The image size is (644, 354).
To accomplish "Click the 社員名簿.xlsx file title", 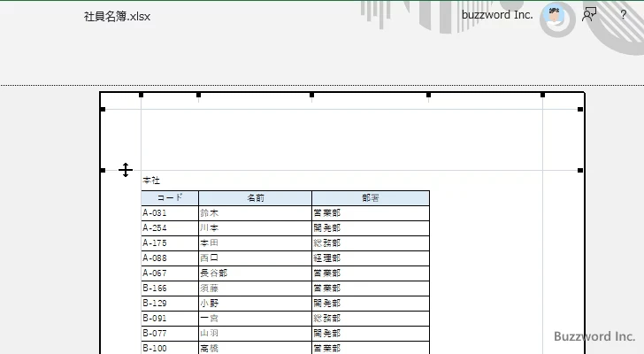I will (x=117, y=17).
